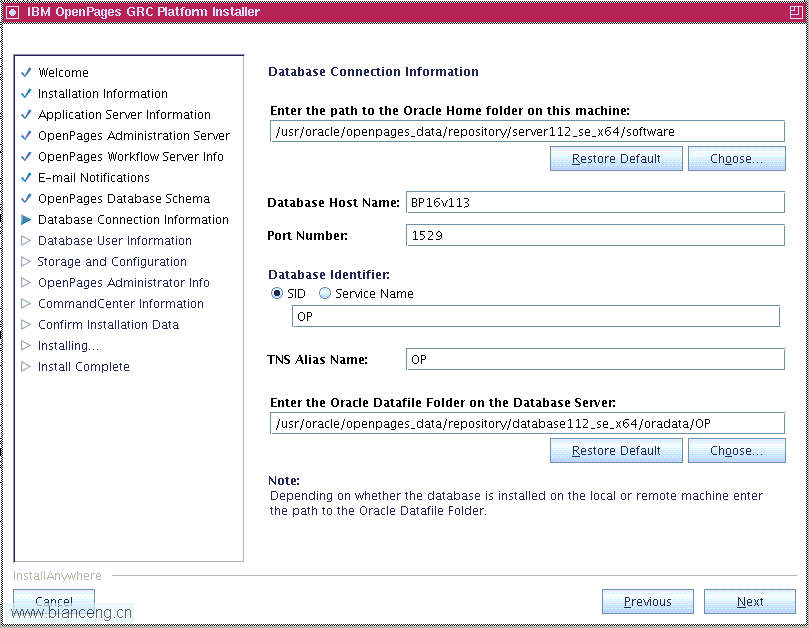Select the OpenPages Workflow Server Info step

click(x=131, y=156)
